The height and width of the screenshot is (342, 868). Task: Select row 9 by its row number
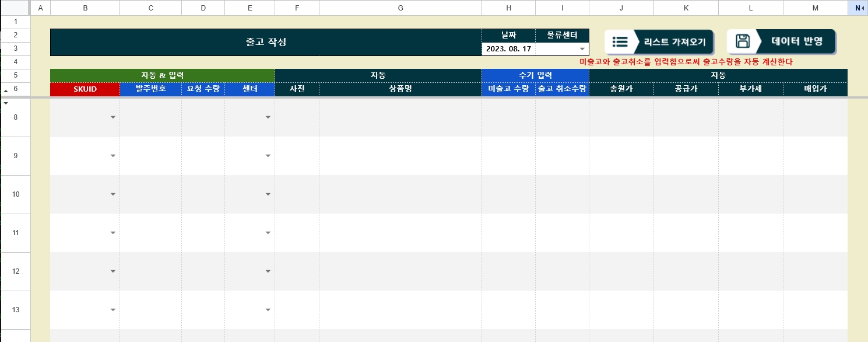click(15, 156)
